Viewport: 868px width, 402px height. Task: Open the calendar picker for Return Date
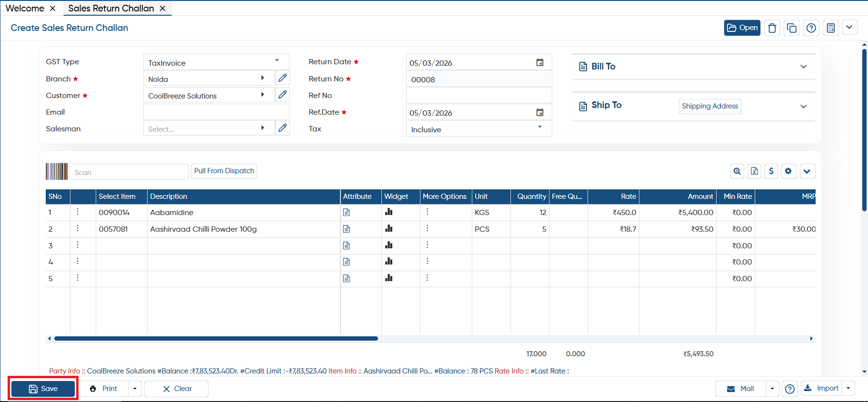point(540,62)
